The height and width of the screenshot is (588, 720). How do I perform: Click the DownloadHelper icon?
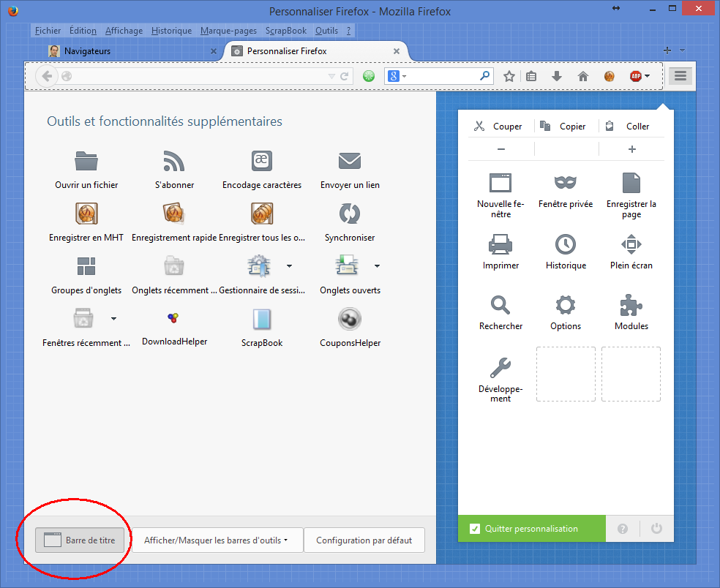click(173, 317)
